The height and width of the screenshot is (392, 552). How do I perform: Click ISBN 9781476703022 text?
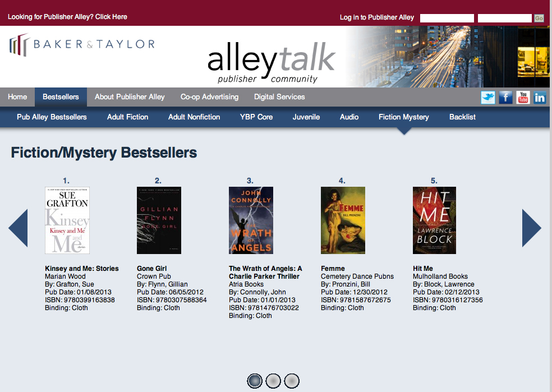pos(264,308)
